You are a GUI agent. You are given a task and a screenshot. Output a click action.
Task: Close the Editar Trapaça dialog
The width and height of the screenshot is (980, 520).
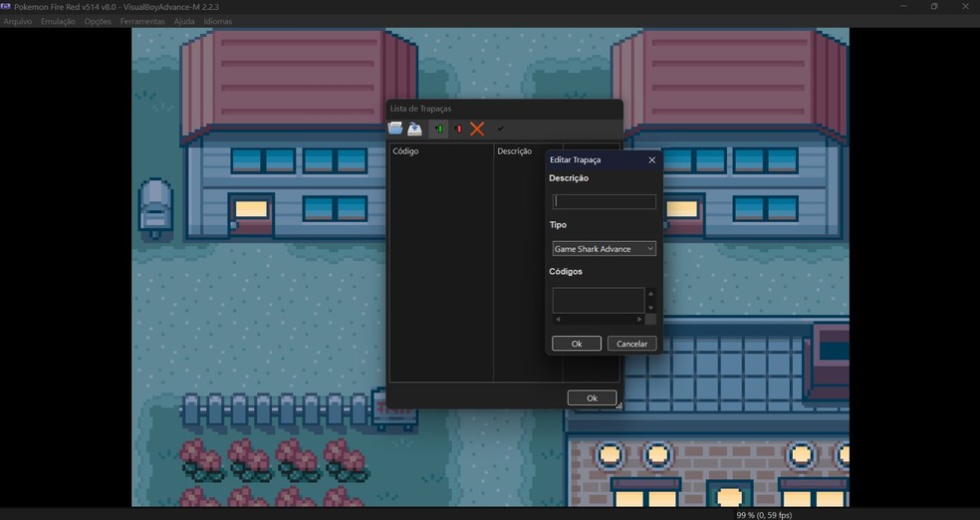[x=652, y=160]
